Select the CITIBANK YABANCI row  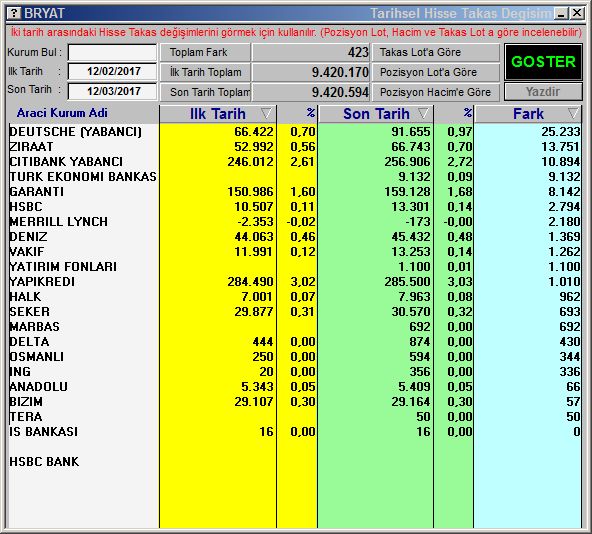click(x=295, y=162)
